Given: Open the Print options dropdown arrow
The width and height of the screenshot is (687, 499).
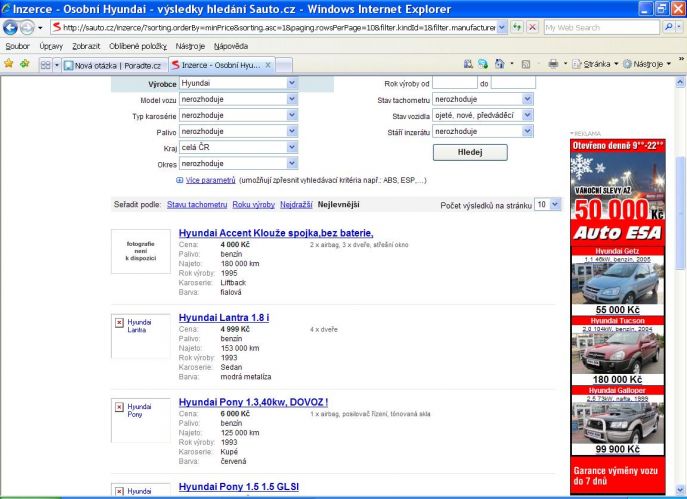Looking at the screenshot, I should (565, 64).
